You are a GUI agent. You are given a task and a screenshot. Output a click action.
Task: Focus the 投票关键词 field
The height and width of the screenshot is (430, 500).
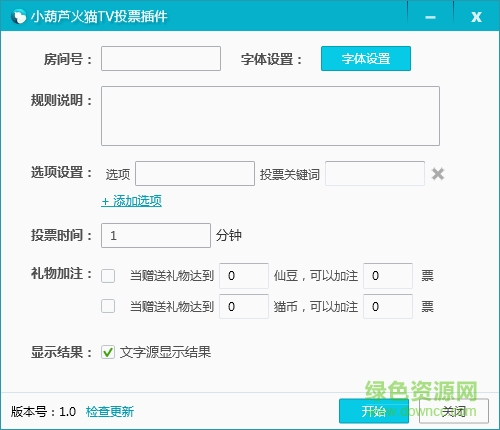pos(375,173)
